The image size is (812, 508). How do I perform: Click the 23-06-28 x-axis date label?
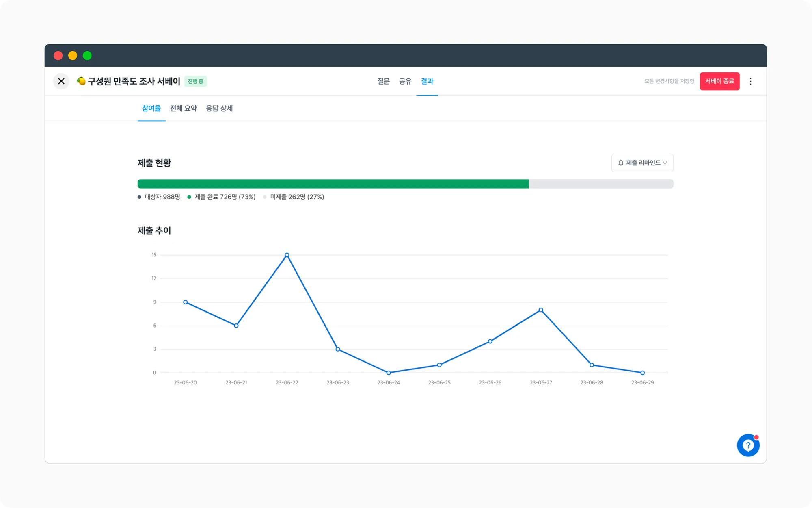(x=592, y=382)
